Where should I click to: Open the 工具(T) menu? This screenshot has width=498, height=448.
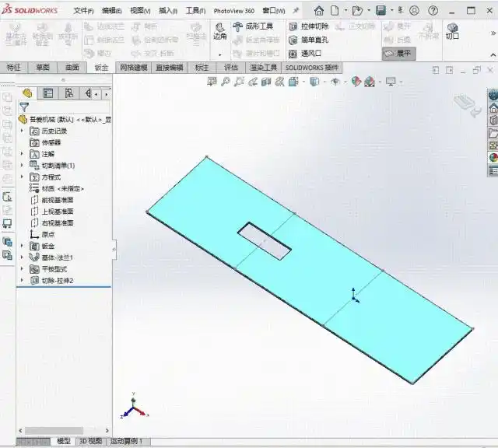[195, 11]
